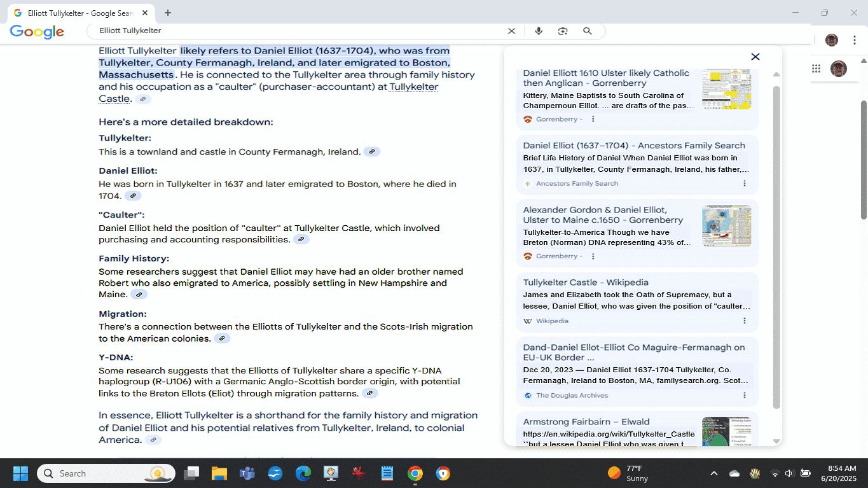Click the magnifier search submit icon
868x488 pixels.
click(x=588, y=31)
